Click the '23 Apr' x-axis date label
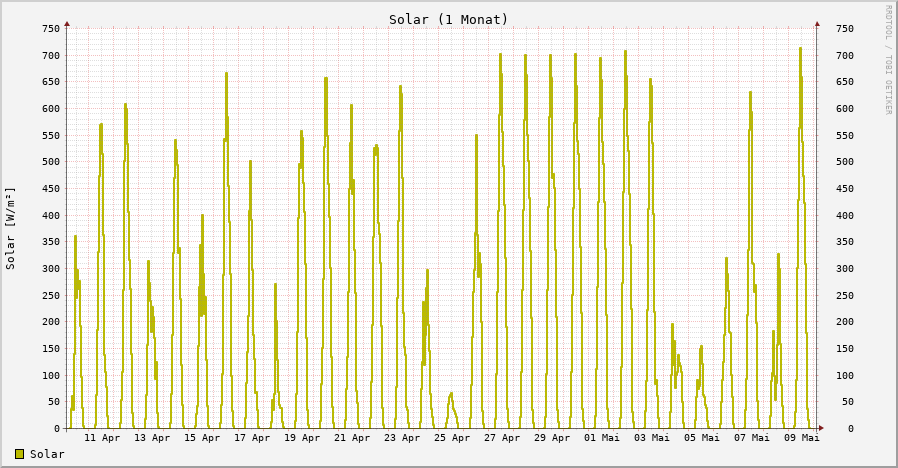This screenshot has height=468, width=898. click(x=401, y=438)
